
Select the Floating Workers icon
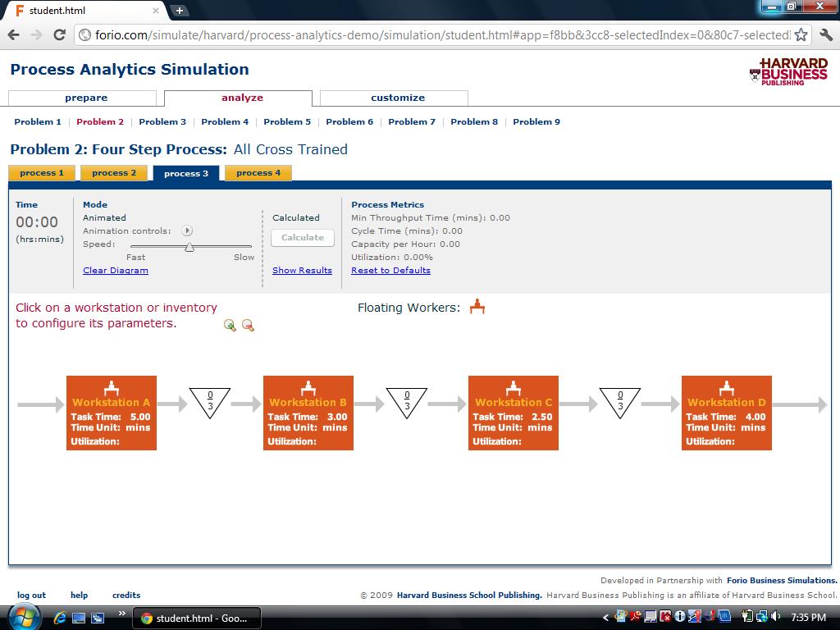(477, 307)
